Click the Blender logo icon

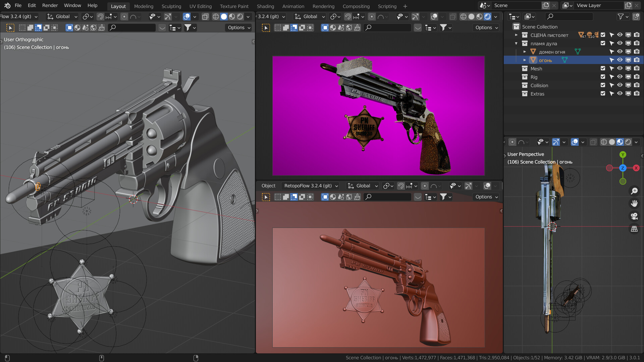click(7, 6)
